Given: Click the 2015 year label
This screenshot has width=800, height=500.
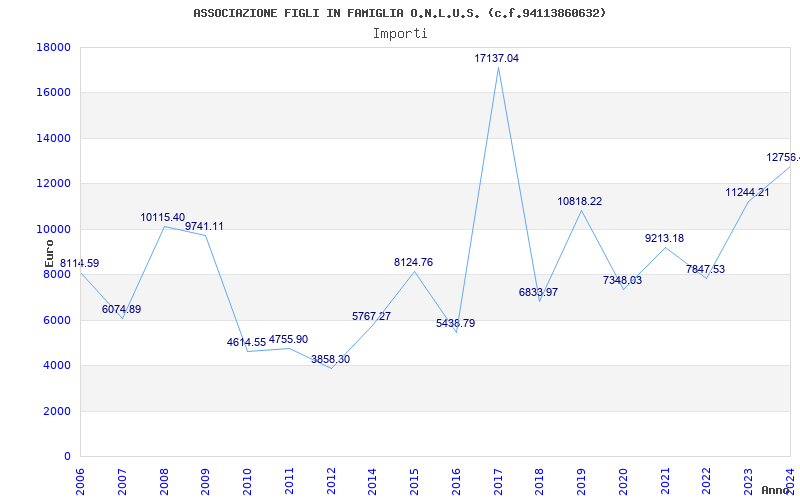Looking at the screenshot, I should [414, 481].
